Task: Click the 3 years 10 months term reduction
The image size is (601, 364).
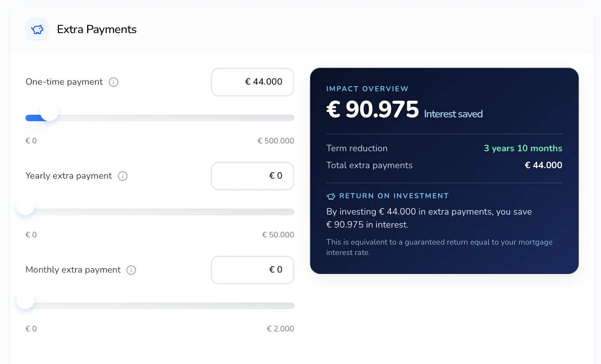Action: pos(523,148)
